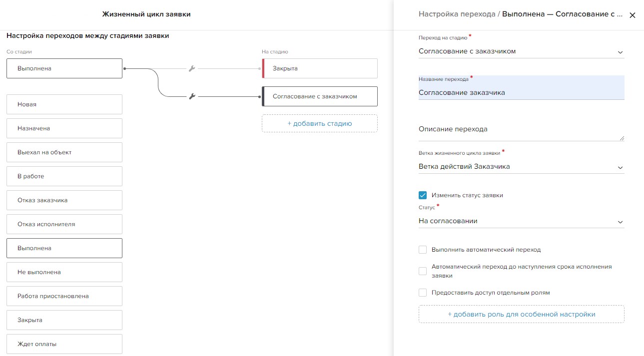Uncheck Изменить статус заявки checkbox
The image size is (644, 356).
coord(423,195)
